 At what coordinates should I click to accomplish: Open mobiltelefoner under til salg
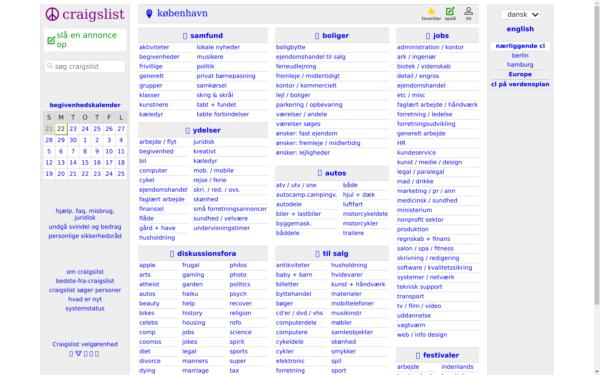[352, 304]
